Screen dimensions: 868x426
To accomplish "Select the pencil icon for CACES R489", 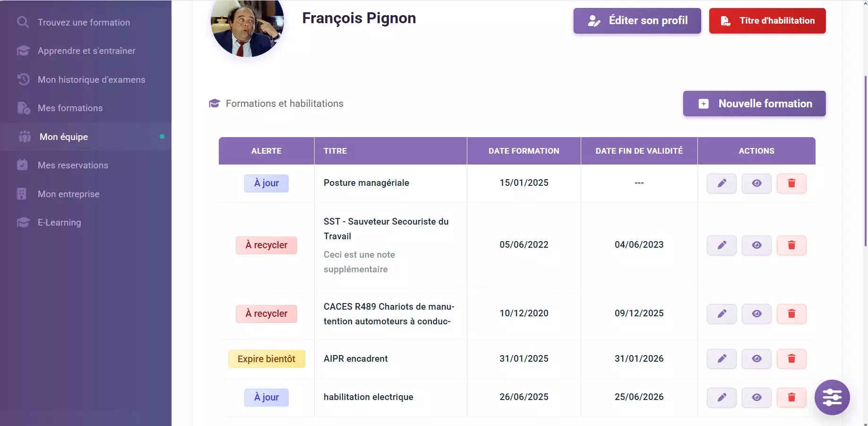I will (x=721, y=313).
